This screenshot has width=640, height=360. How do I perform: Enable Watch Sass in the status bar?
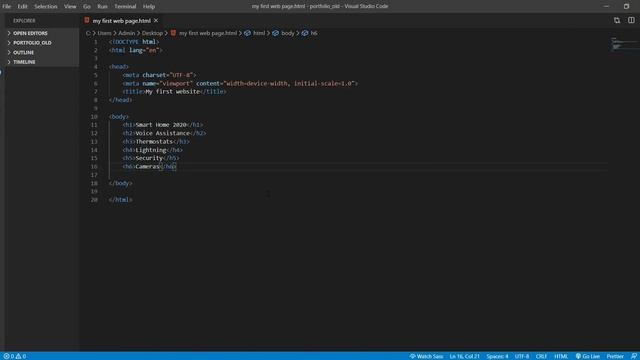pos(426,356)
